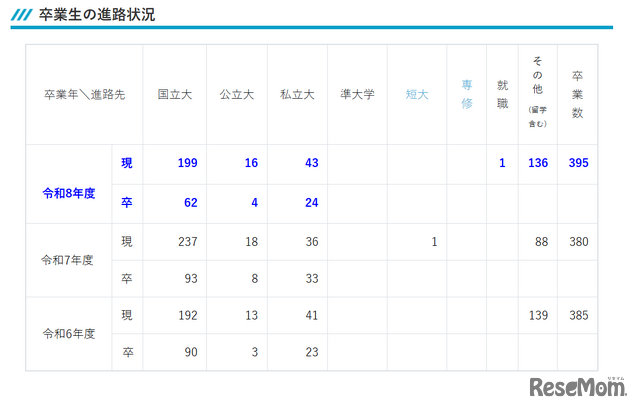Click the 令和6年度 row label

tap(69, 334)
